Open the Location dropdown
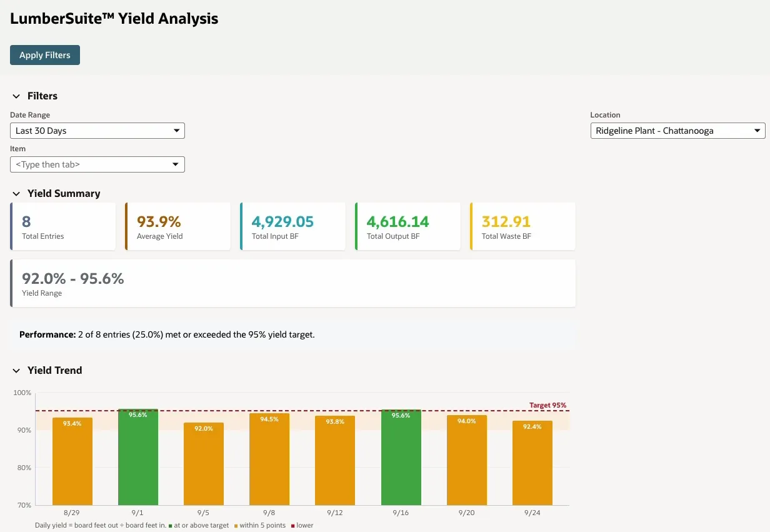The image size is (770, 532). point(678,131)
